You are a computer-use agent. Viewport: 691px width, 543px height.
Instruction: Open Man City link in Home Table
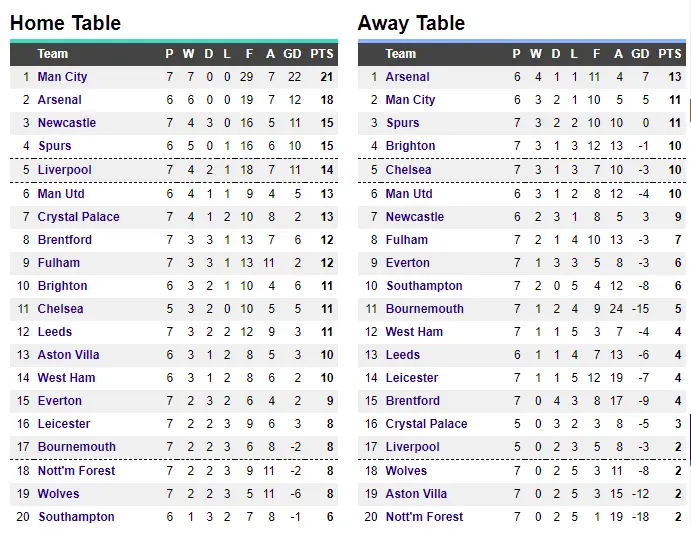pos(62,77)
